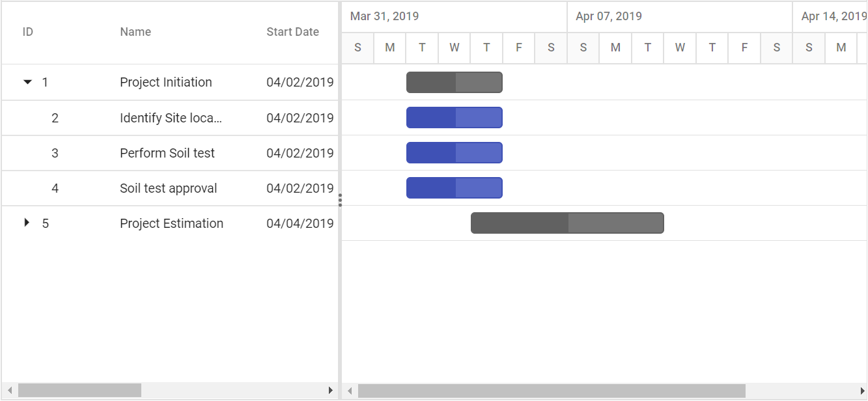Select the Project Initiation gray taskbar
Viewport: 868px width, 401px height.
point(455,83)
